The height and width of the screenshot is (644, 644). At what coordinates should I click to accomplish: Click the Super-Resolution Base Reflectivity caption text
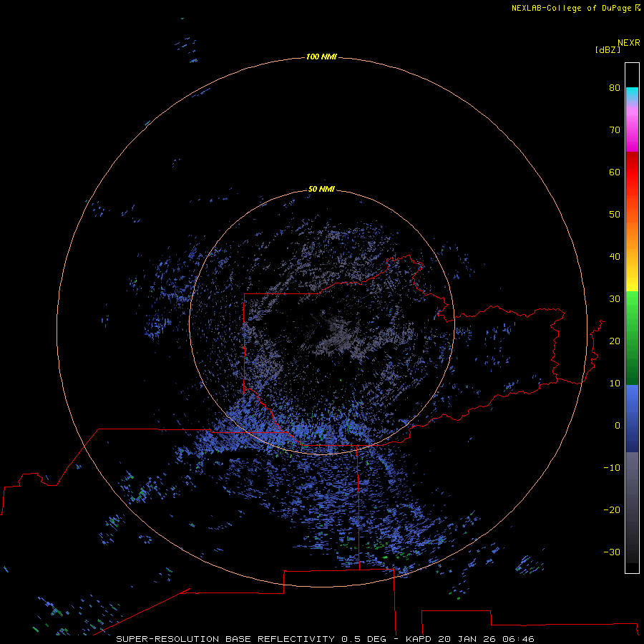coord(325,639)
